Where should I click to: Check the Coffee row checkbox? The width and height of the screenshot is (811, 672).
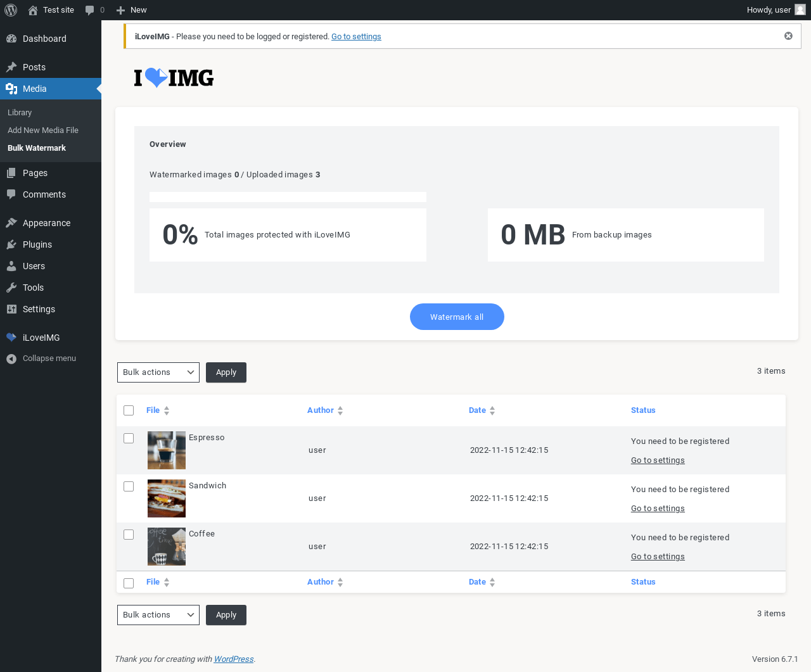tap(129, 535)
